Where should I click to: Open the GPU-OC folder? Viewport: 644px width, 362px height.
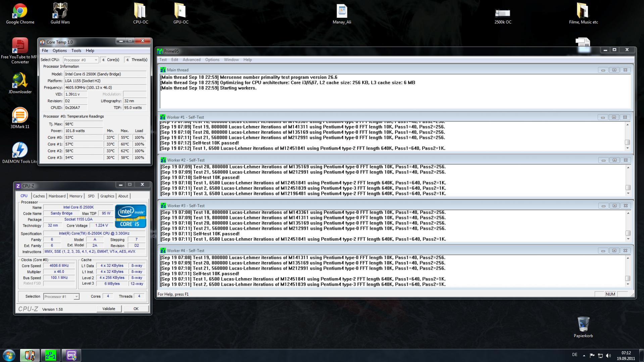click(181, 14)
